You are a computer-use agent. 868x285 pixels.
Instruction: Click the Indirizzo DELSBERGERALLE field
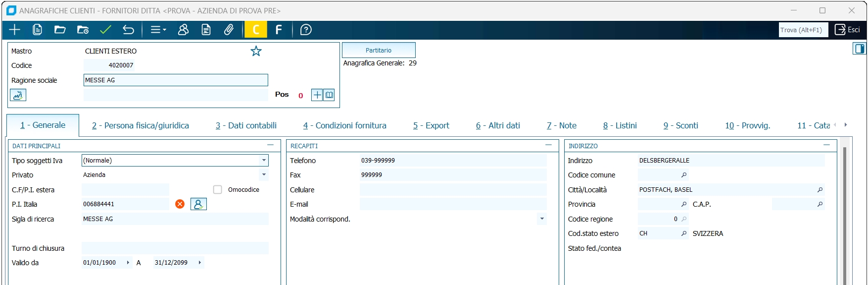point(731,160)
